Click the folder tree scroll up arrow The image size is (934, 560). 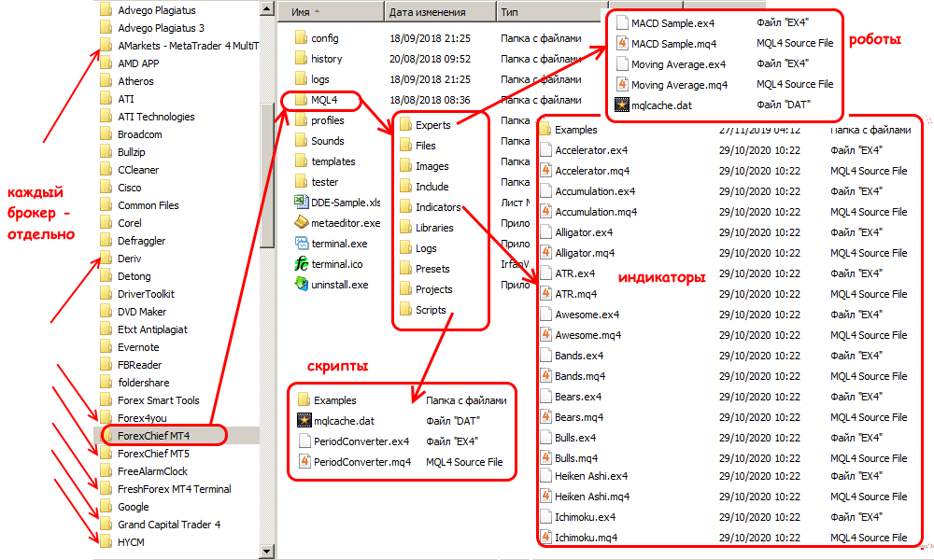pos(267,8)
